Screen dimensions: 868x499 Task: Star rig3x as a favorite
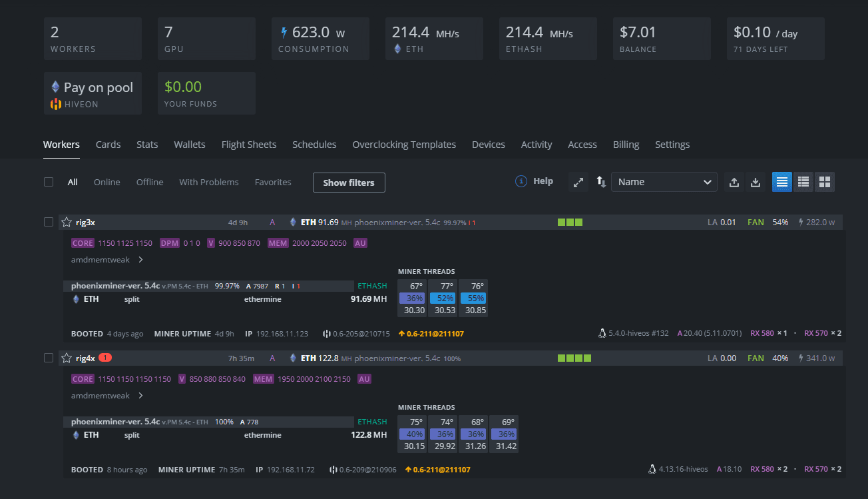tap(66, 222)
